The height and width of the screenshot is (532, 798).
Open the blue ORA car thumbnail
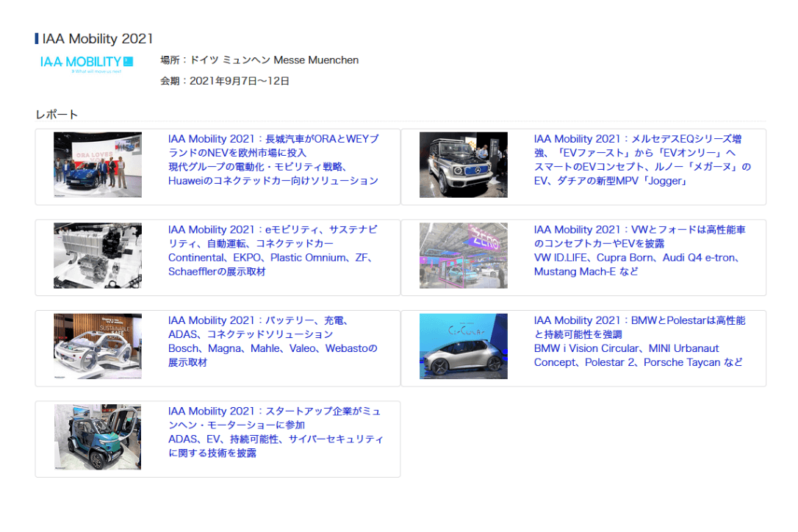point(97,165)
